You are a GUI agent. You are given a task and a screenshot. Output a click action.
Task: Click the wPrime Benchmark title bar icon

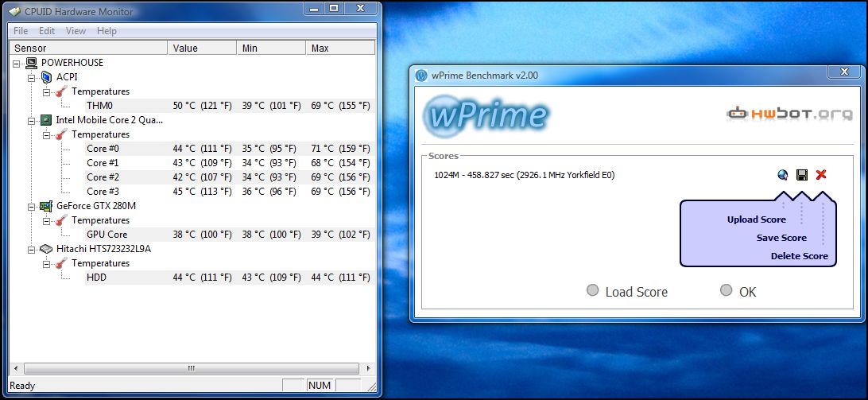(421, 76)
